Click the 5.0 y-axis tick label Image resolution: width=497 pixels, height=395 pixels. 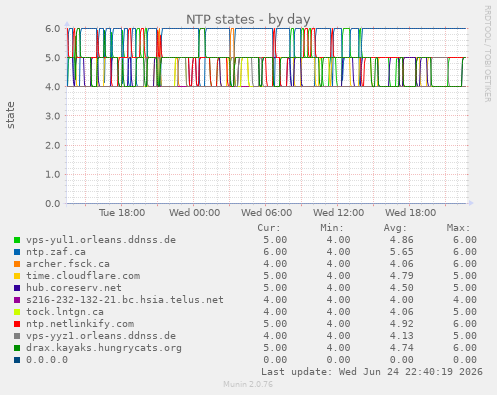click(53, 58)
